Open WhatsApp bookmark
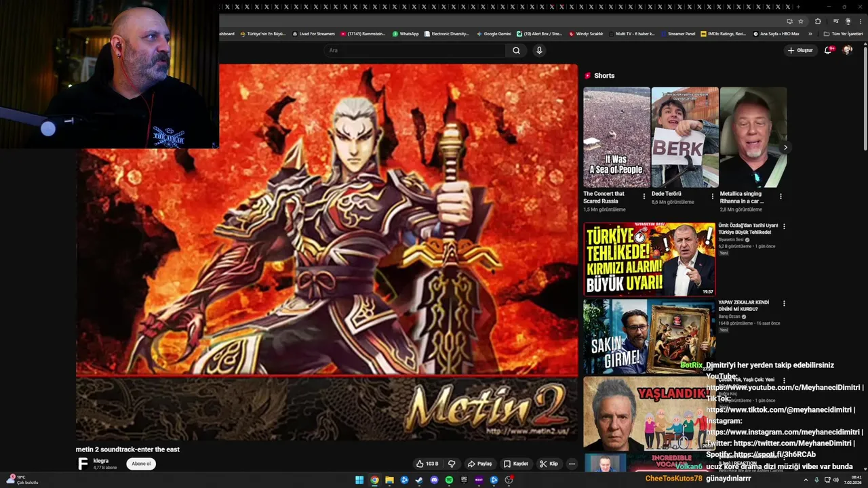 406,34
